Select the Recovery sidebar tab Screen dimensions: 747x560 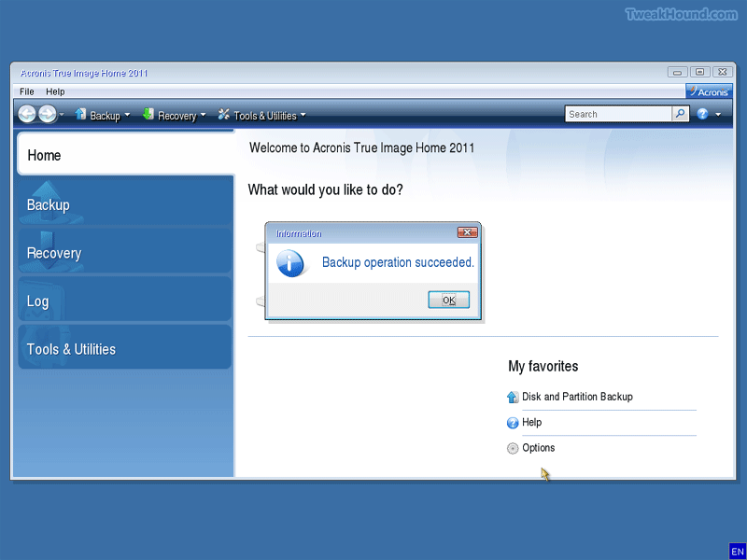(124, 252)
